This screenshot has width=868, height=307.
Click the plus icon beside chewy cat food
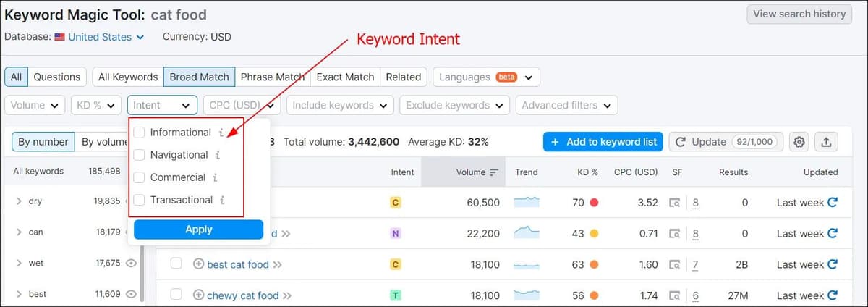tap(198, 295)
